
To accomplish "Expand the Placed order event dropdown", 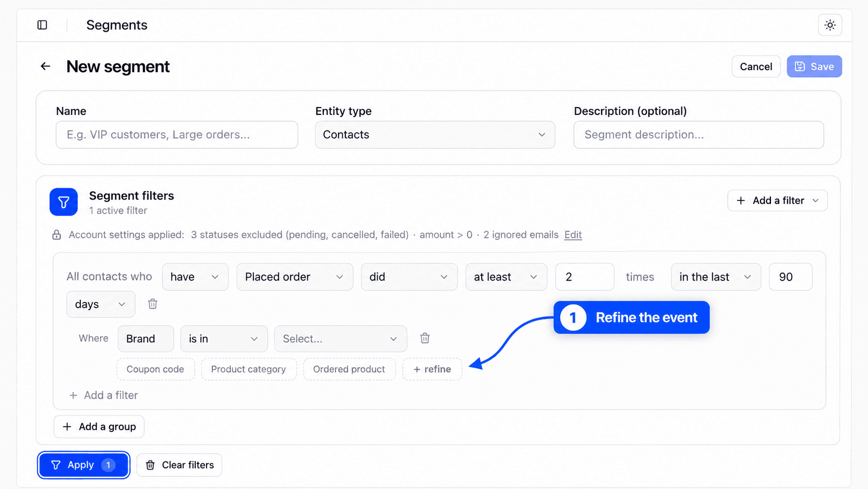I will [x=294, y=277].
